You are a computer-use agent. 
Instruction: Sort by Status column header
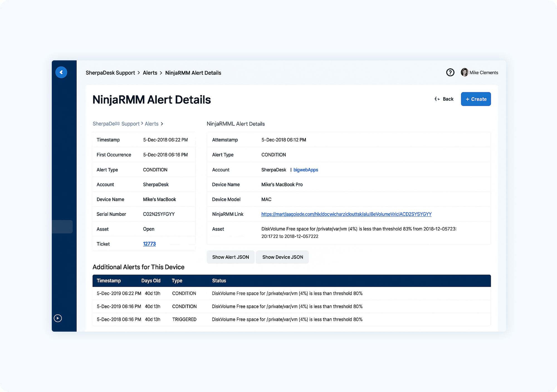click(x=219, y=281)
